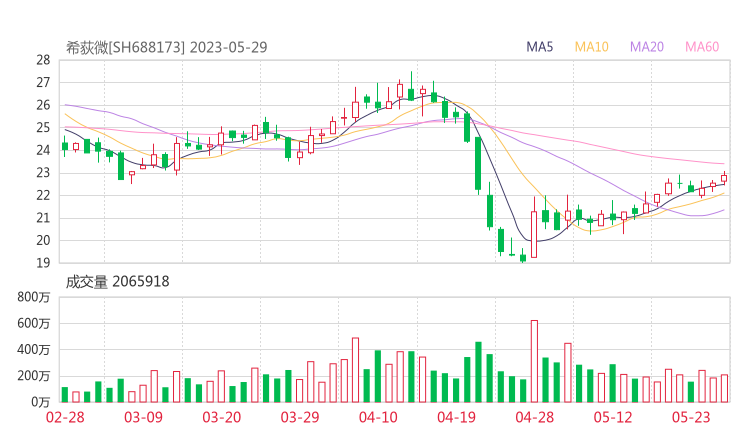Click the 03-20 date axis label
The image size is (740, 440).
click(x=222, y=417)
